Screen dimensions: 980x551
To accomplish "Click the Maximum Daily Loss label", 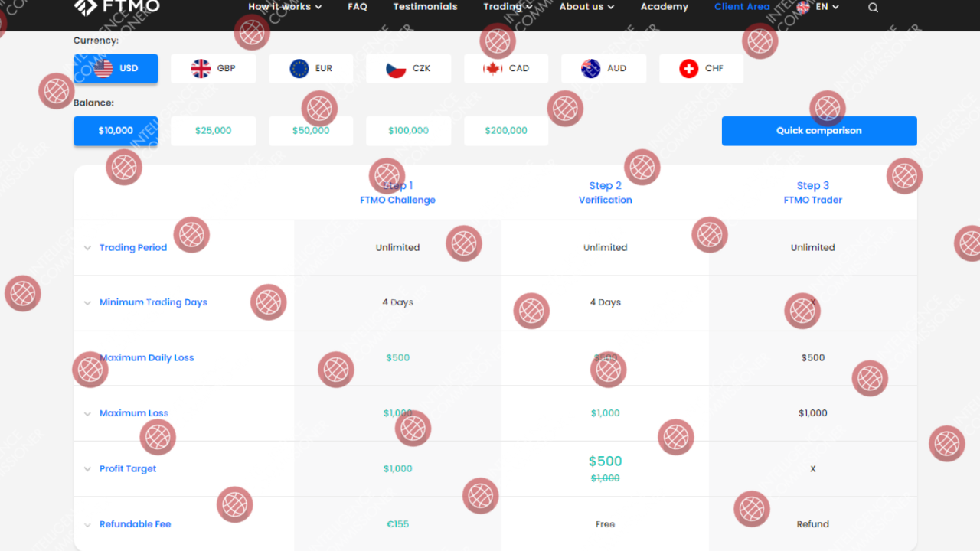I will pyautogui.click(x=146, y=357).
